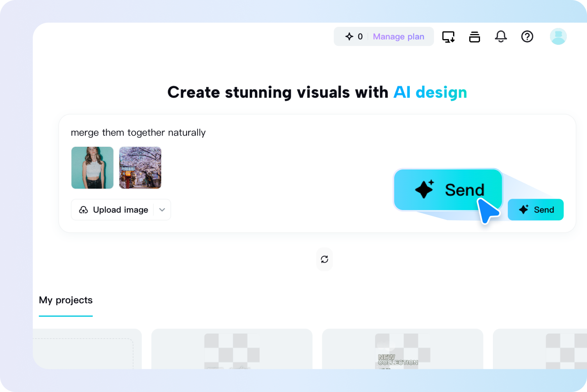The width and height of the screenshot is (587, 392).
Task: Click the refresh icon below the prompt box
Action: pos(324,259)
